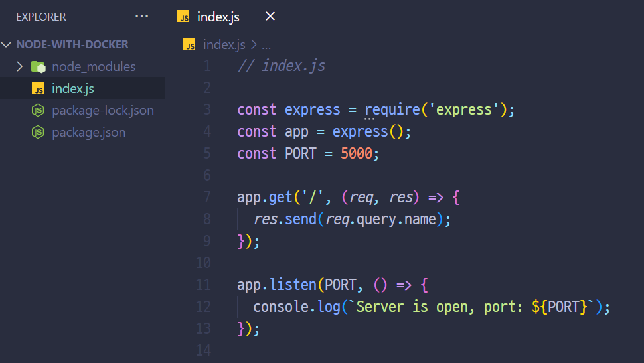Click 'const app' declaration on line 4

coord(273,132)
